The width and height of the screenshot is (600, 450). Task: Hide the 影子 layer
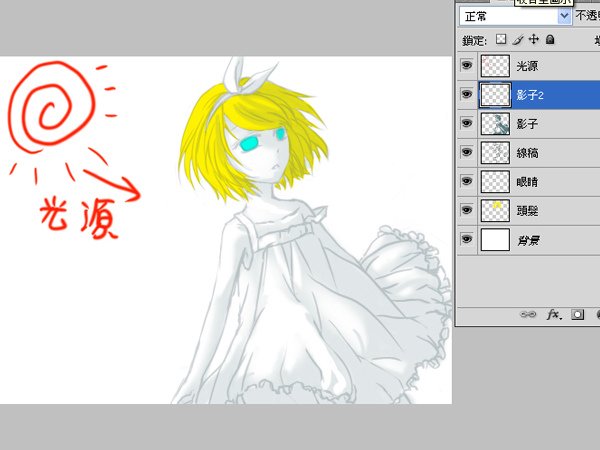click(x=467, y=123)
